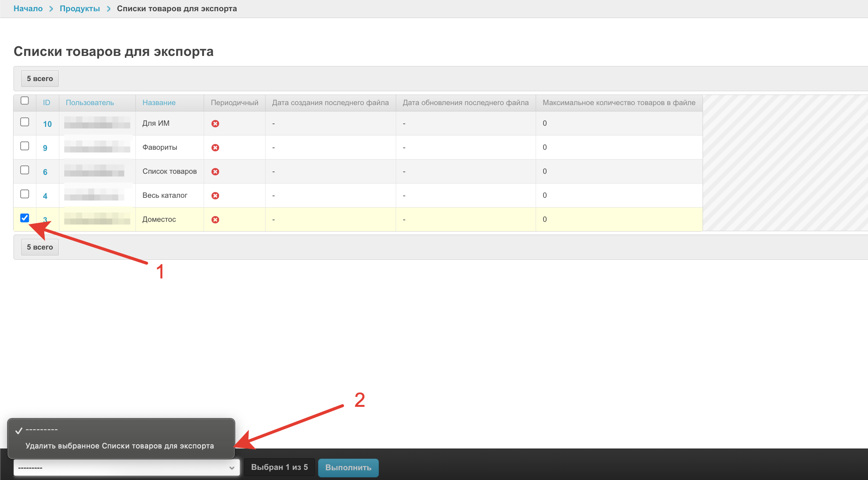Click red cross icon in Список товаров row
Screen dimensions: 868x480
click(215, 172)
